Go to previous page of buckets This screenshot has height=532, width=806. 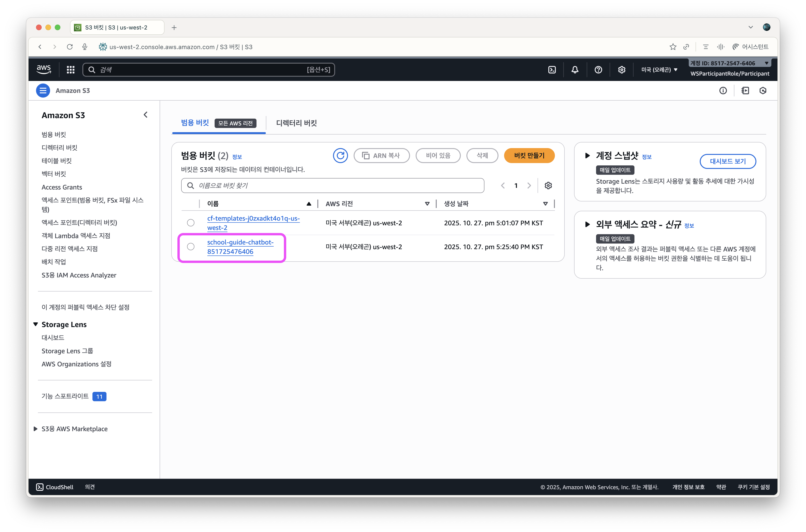tap(503, 186)
